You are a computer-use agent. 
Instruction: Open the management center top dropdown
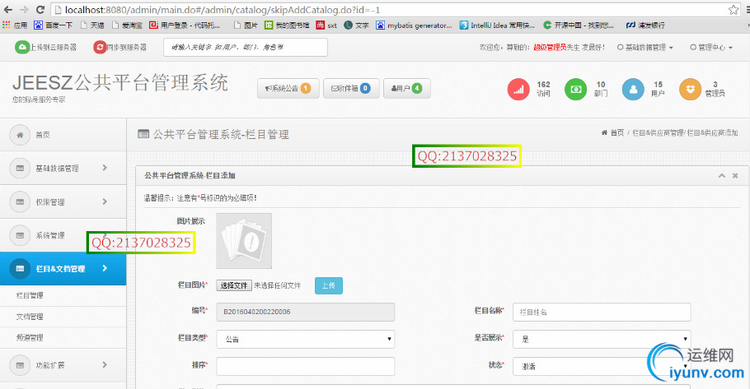[711, 47]
